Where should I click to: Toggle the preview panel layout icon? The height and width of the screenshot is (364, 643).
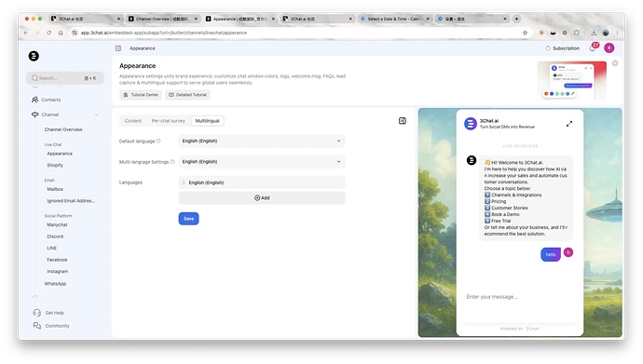tap(403, 121)
